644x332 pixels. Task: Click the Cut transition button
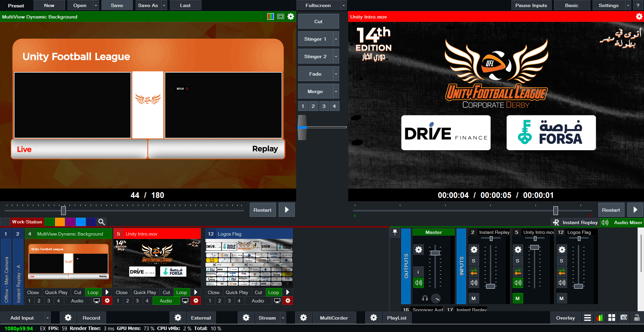coord(318,22)
